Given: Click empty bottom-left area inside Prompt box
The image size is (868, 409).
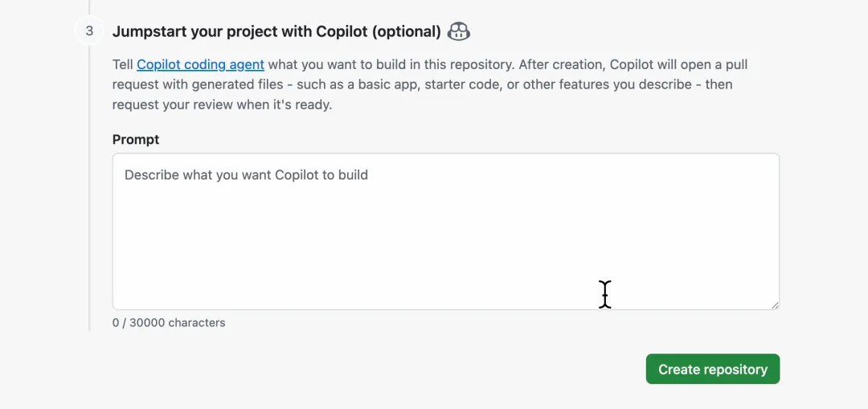Looking at the screenshot, I should (161, 289).
